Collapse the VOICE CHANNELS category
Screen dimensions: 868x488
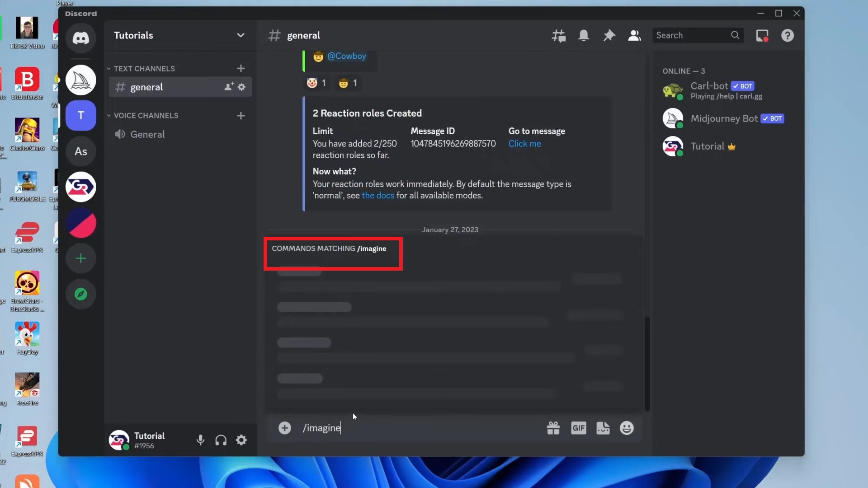coord(146,116)
